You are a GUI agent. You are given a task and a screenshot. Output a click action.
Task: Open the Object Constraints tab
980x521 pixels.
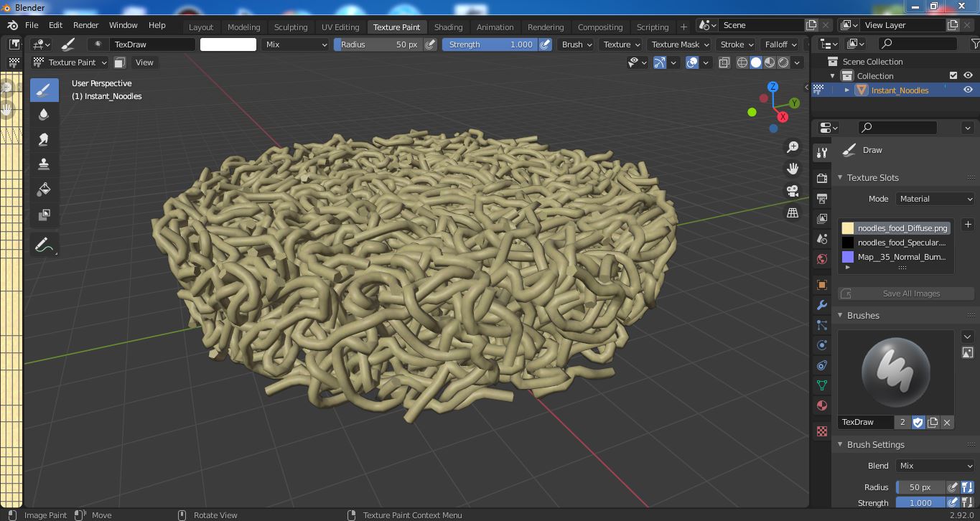tap(822, 365)
